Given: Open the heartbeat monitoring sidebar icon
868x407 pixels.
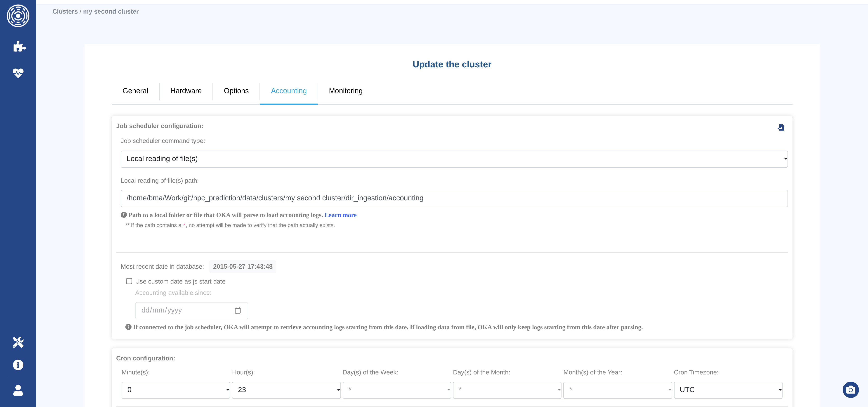Looking at the screenshot, I should [x=18, y=73].
